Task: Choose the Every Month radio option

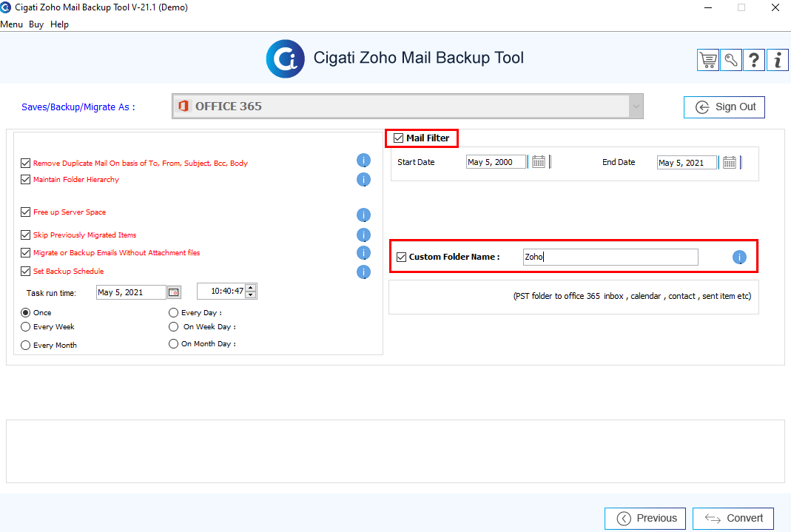Action: [x=26, y=345]
